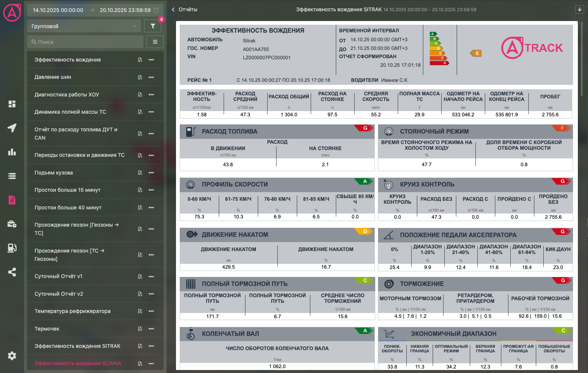
Task: Open the navigation arrow map icon
Action: tap(12, 128)
